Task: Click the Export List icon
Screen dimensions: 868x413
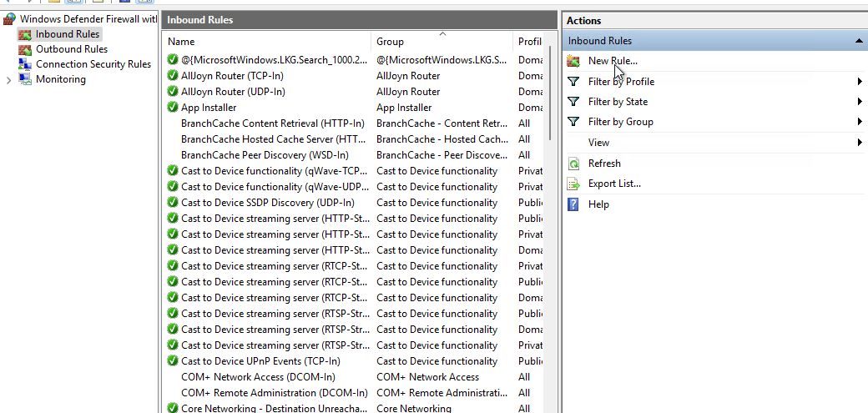Action: coord(573,184)
